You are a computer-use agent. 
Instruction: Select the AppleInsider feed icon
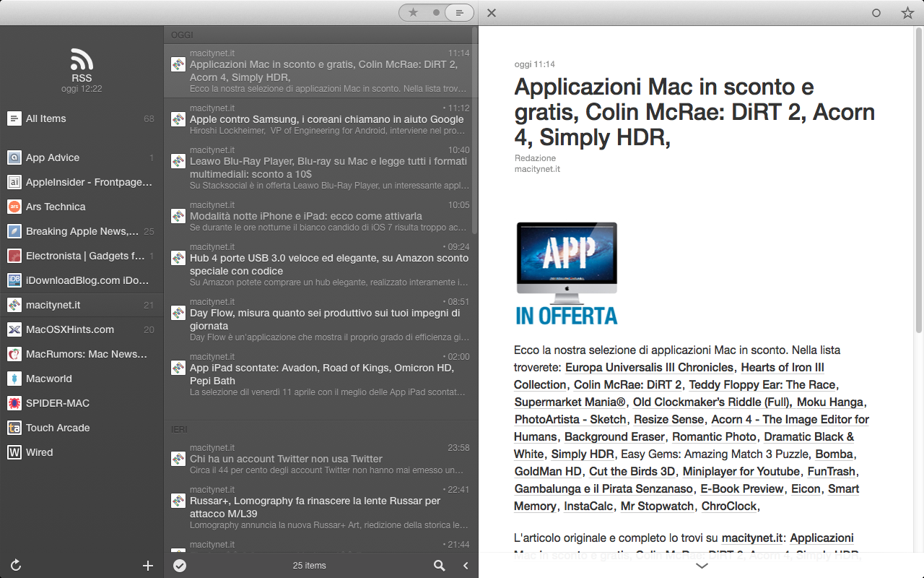[14, 182]
